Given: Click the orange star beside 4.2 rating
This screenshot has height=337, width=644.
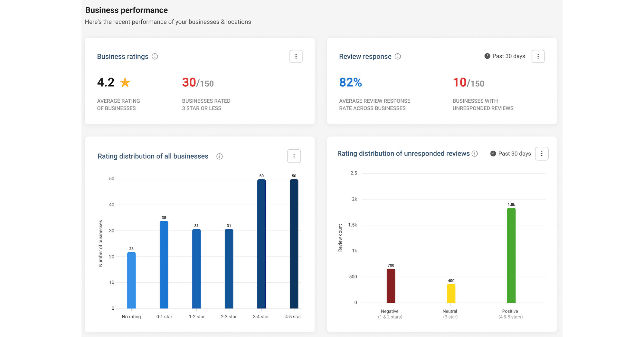Looking at the screenshot, I should click(x=125, y=82).
